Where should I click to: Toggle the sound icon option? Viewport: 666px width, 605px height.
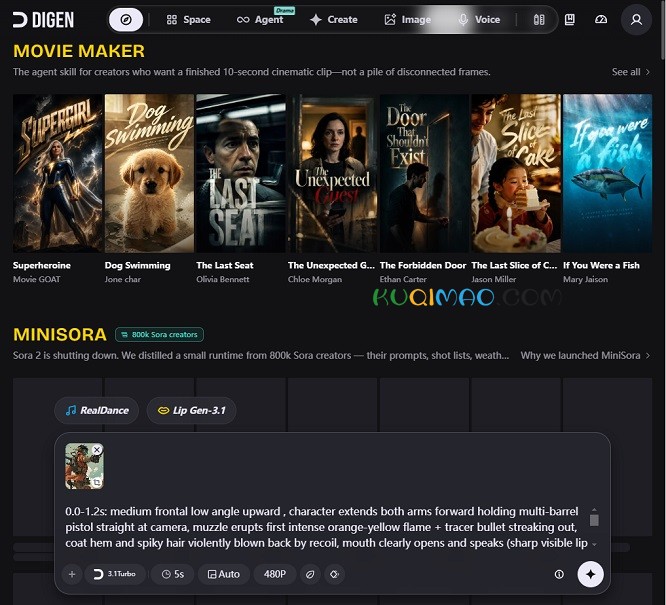335,574
